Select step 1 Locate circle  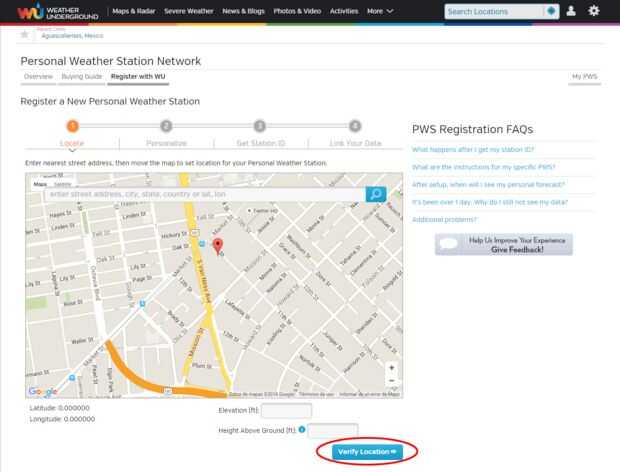[72, 126]
